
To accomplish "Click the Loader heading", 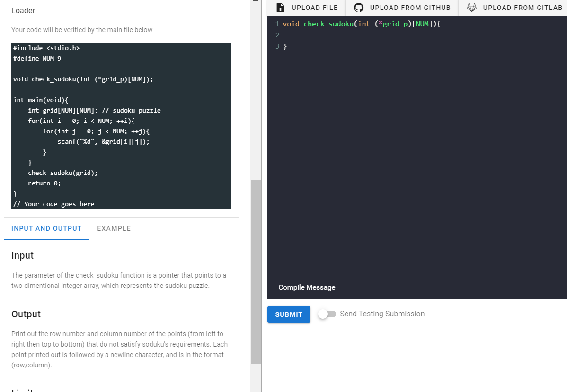I will click(x=23, y=11).
